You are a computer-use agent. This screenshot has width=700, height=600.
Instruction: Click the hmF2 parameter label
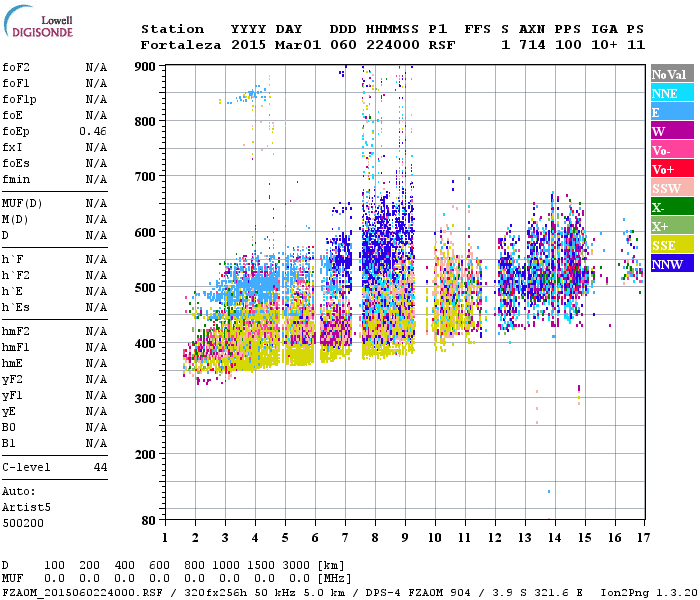pyautogui.click(x=16, y=331)
